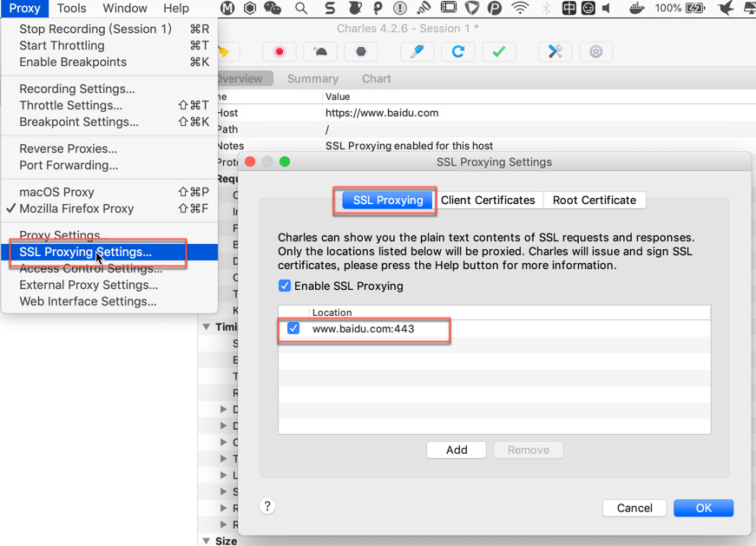This screenshot has width=756, height=546.
Task: Switch to the SSL Proxying tab
Action: 388,201
